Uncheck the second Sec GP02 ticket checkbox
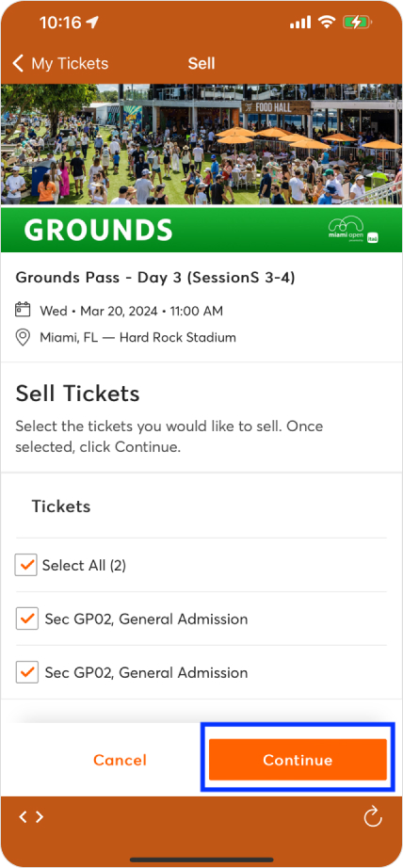Viewport: 403px width, 868px height. [26, 672]
